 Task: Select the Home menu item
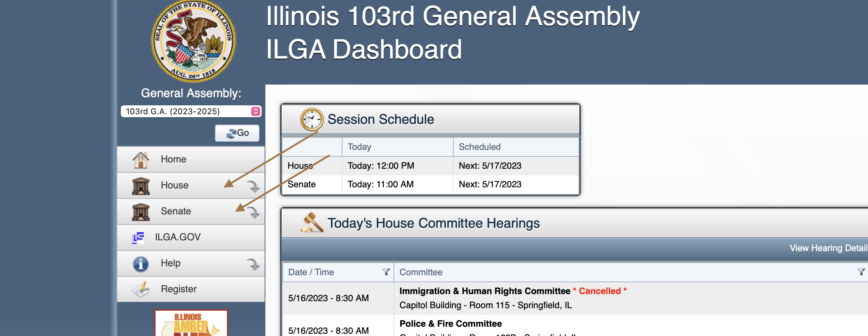pyautogui.click(x=173, y=159)
